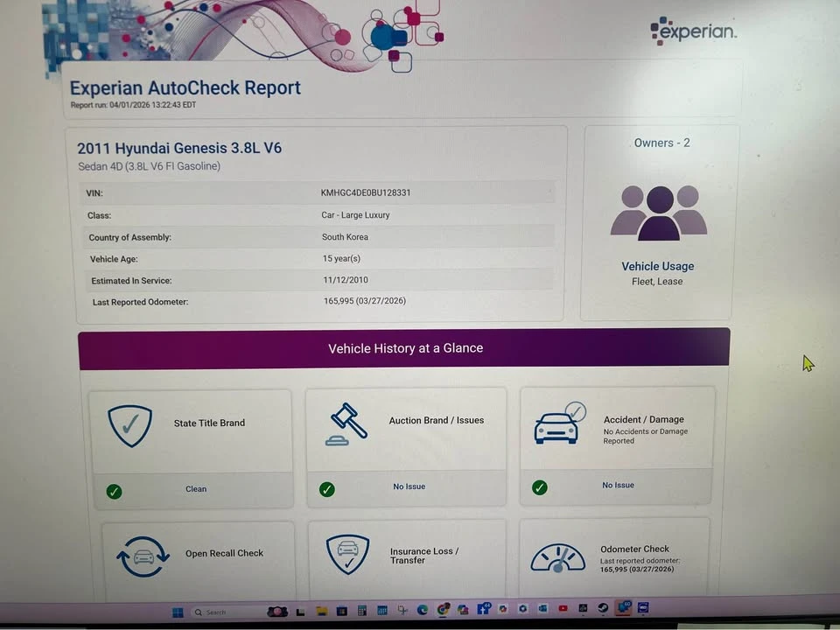
Task: Click the Clean status text
Action: click(196, 489)
